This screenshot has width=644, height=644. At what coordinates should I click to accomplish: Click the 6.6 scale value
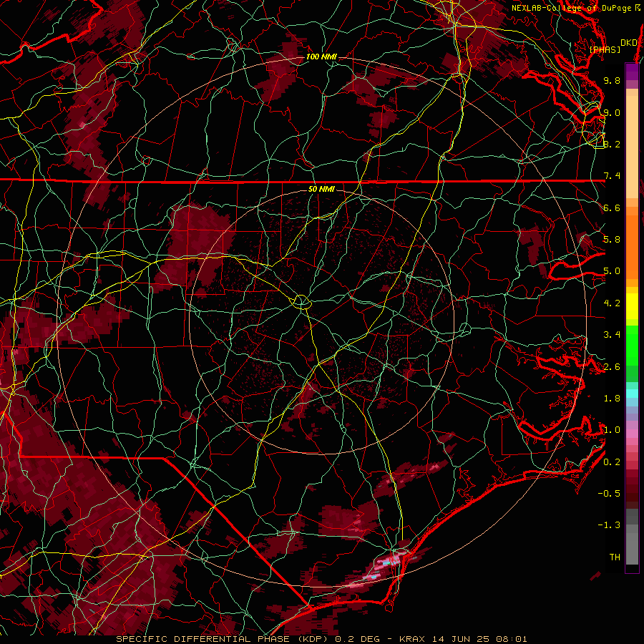[612, 208]
